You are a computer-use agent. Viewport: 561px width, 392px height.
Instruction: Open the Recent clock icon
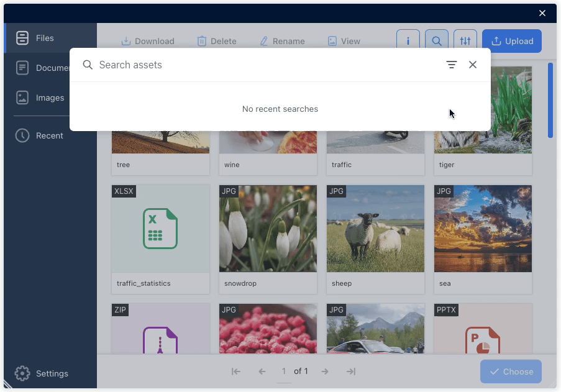(22, 135)
